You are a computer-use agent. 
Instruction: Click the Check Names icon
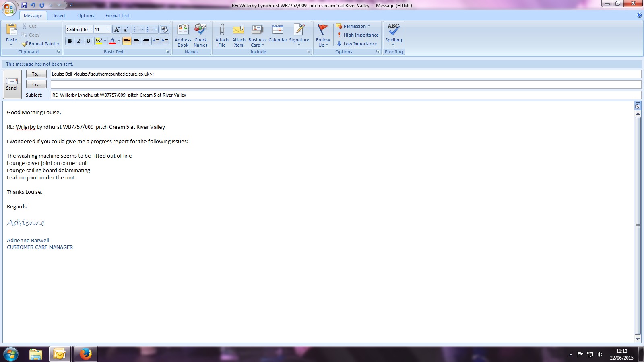pos(200,30)
